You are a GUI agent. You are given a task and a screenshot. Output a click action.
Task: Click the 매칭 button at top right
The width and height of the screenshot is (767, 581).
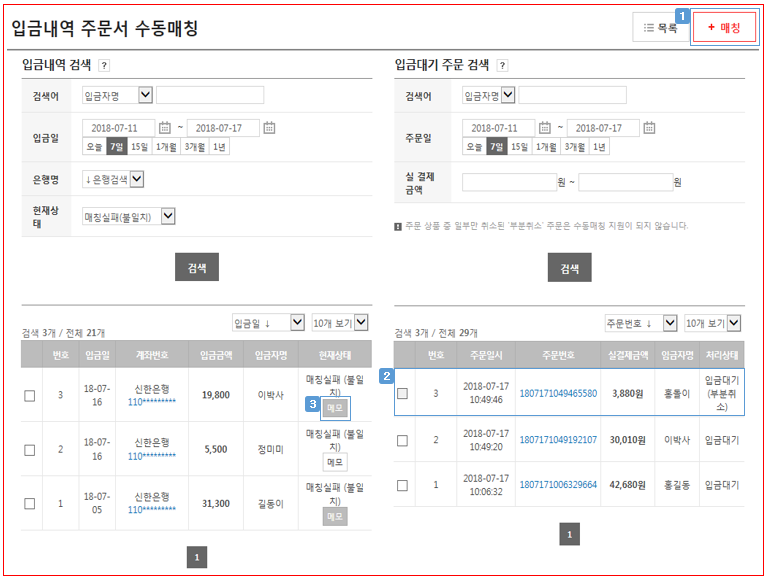click(x=724, y=28)
